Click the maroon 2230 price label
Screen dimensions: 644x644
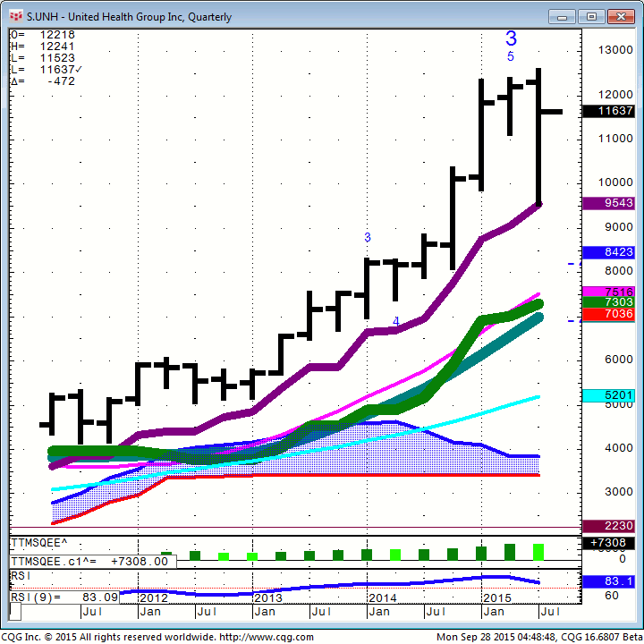[x=609, y=526]
